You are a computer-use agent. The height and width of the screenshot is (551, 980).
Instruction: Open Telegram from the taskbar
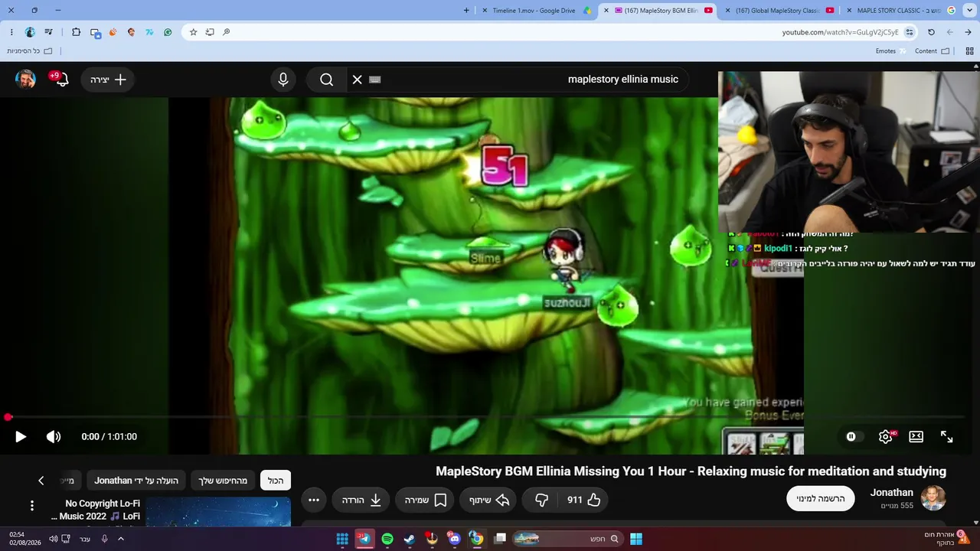[x=364, y=539]
